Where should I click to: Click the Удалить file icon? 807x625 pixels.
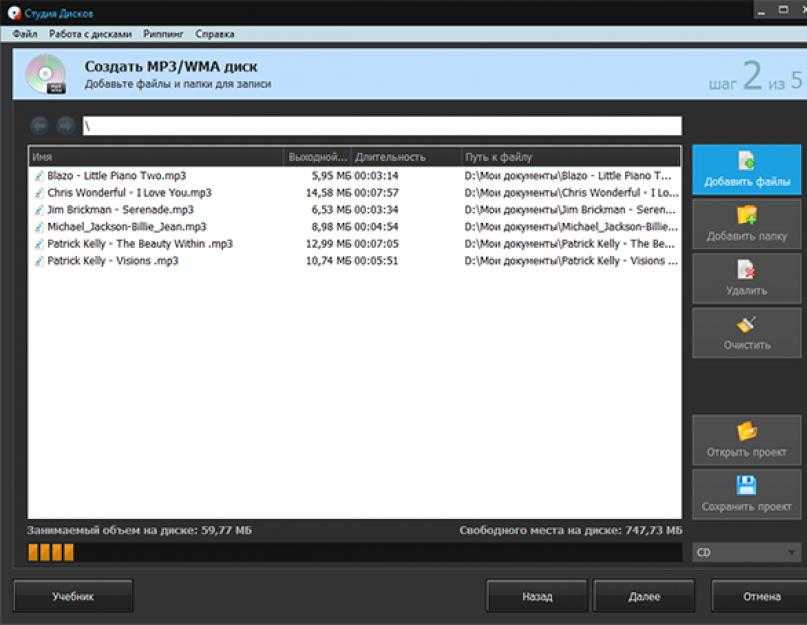pos(746,269)
